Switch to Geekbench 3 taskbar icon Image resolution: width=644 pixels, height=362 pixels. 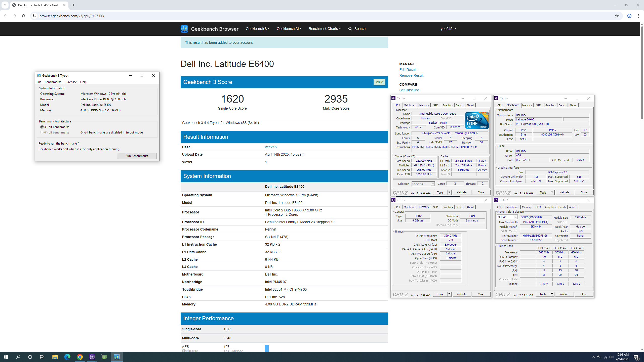tap(117, 357)
